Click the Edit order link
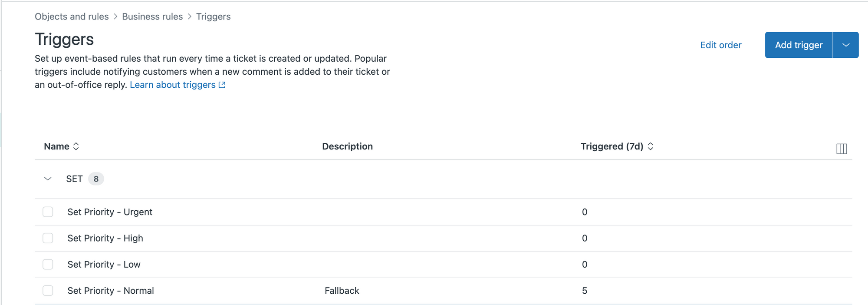 click(720, 45)
